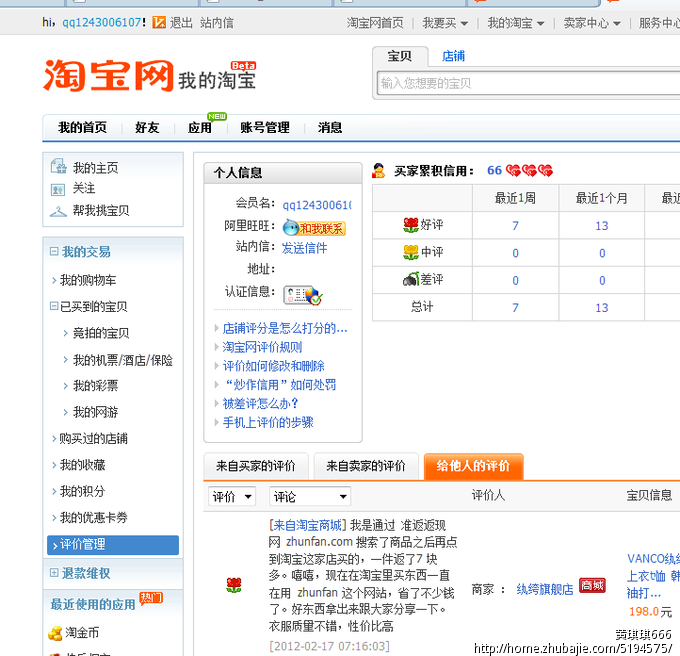Select the 宝贝 search tab
The image size is (680, 656).
tap(400, 56)
